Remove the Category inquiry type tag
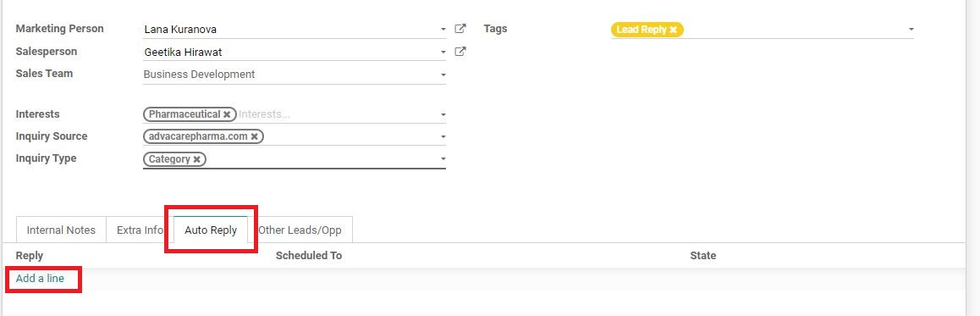 coord(197,159)
